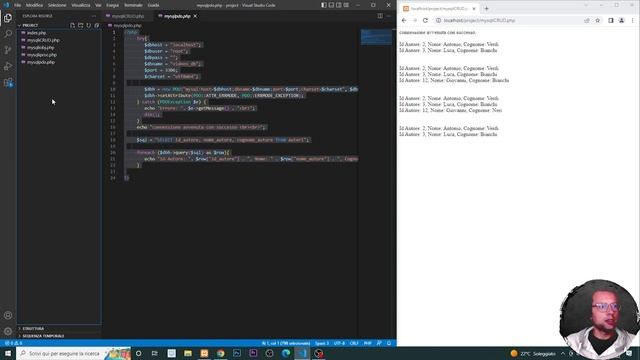Open the Modifica menu
The image size is (640, 360).
click(34, 5)
